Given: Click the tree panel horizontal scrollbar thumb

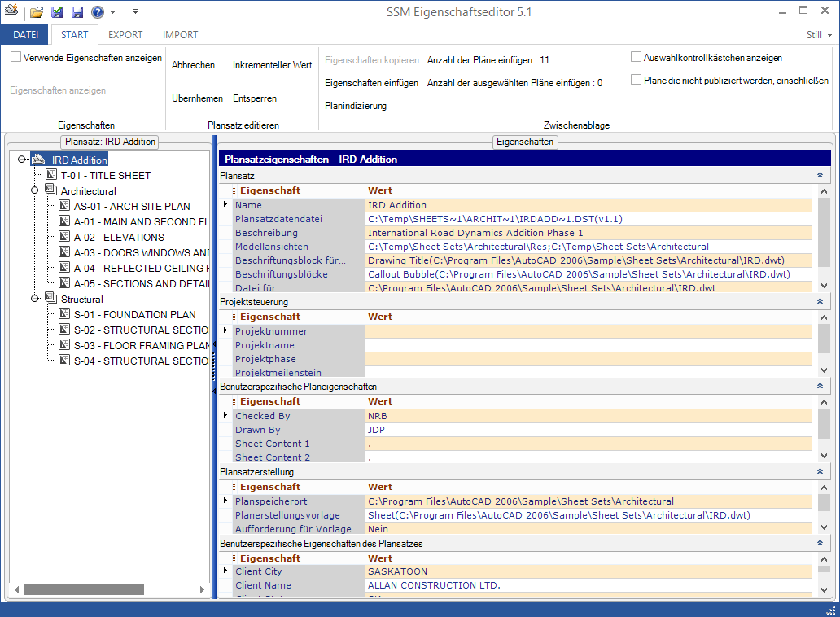Looking at the screenshot, I should pos(84,589).
